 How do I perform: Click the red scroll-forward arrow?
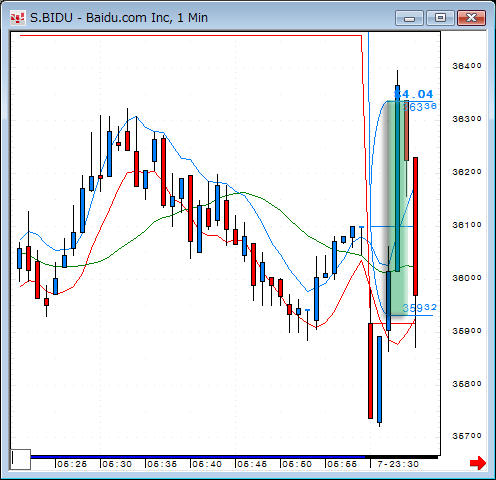[478, 463]
